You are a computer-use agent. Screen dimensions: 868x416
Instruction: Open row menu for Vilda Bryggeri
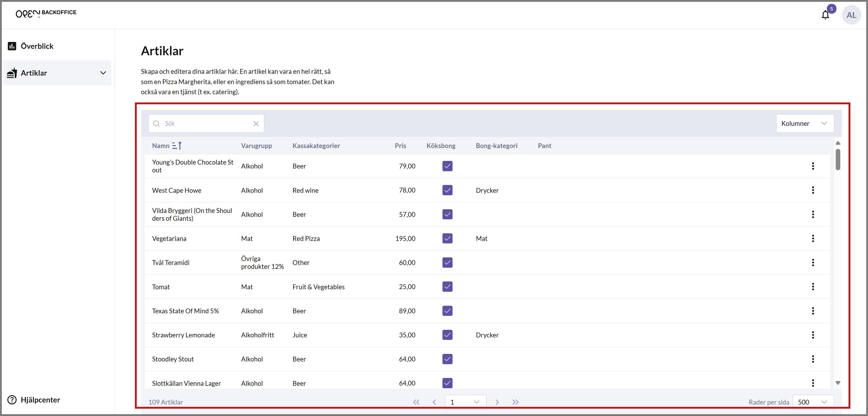813,214
